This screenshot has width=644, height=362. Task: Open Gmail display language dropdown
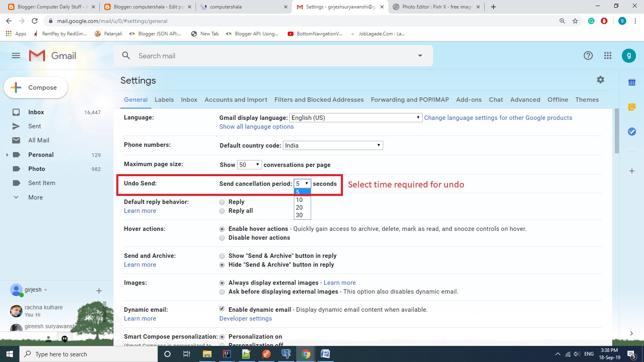coord(356,117)
